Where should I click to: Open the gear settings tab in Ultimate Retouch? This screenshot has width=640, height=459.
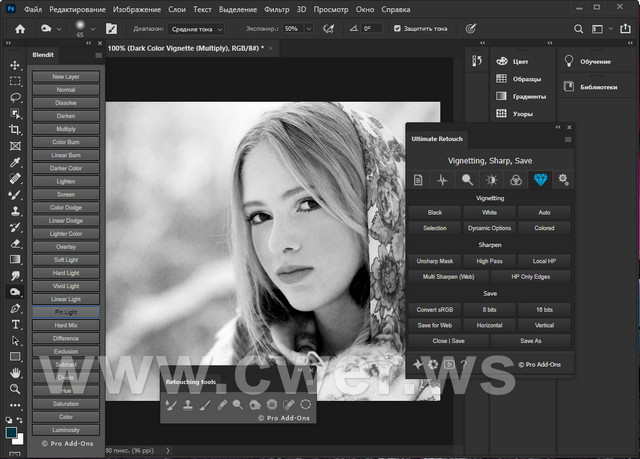click(564, 180)
